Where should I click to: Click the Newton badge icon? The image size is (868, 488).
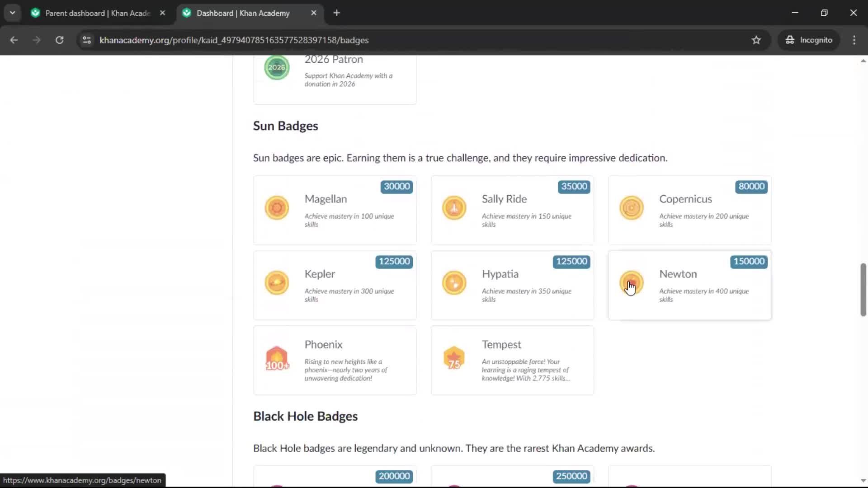632,283
